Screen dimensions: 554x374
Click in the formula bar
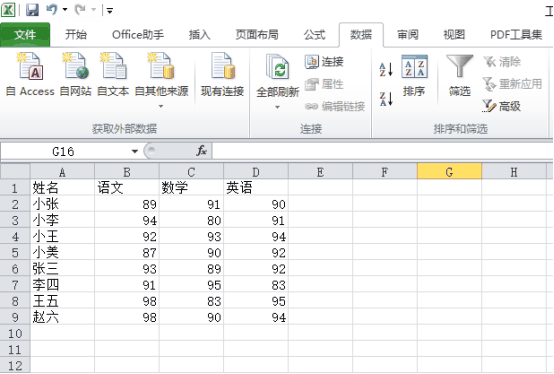coord(383,151)
